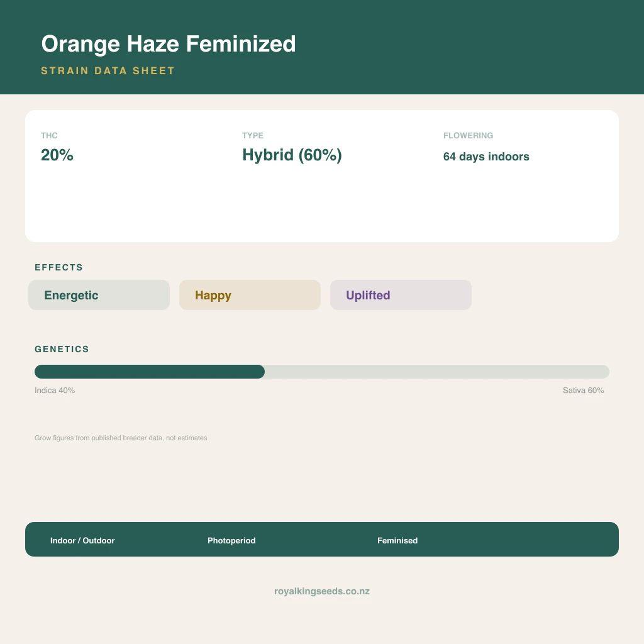Click the 20% THC value
Screen dimensions: 644x644
tap(57, 155)
